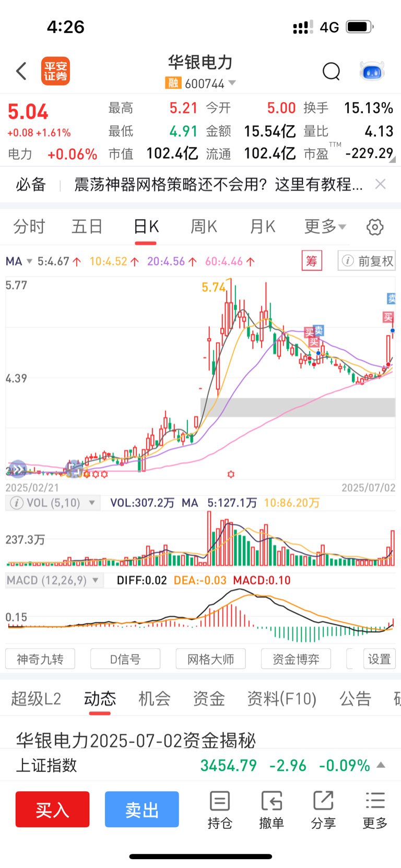
Task: Tap the 电力 sector +0.06% label
Action: pyautogui.click(x=52, y=154)
